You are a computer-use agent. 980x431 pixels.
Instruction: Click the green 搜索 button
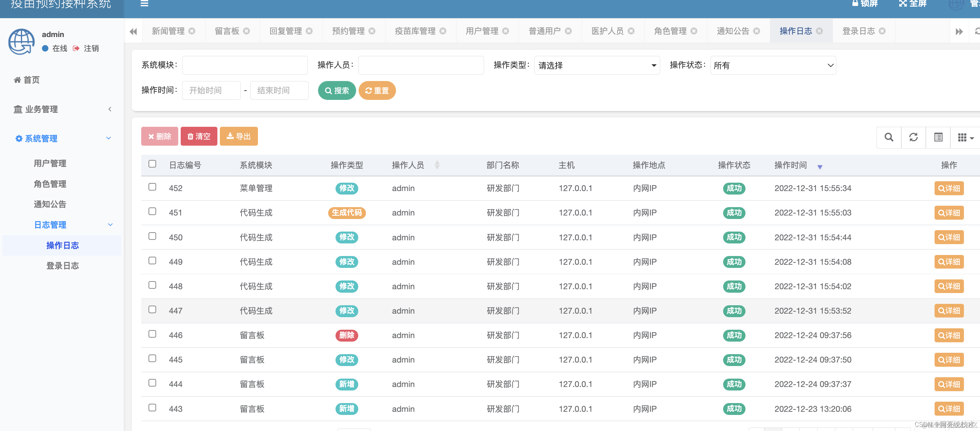337,90
